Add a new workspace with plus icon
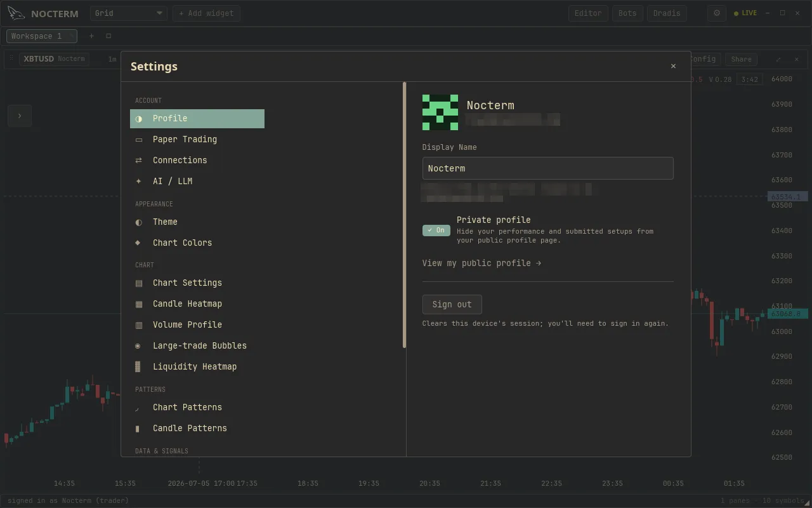 point(91,36)
